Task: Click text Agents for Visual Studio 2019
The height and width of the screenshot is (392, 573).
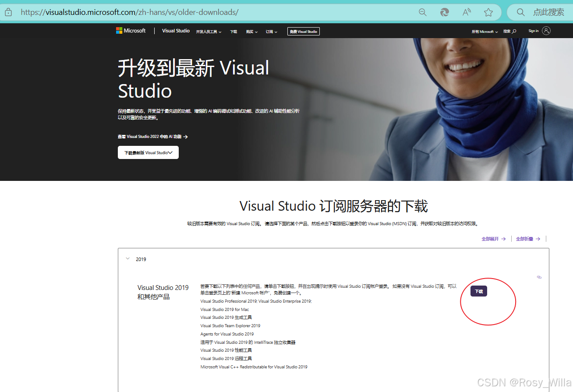Action: click(227, 334)
